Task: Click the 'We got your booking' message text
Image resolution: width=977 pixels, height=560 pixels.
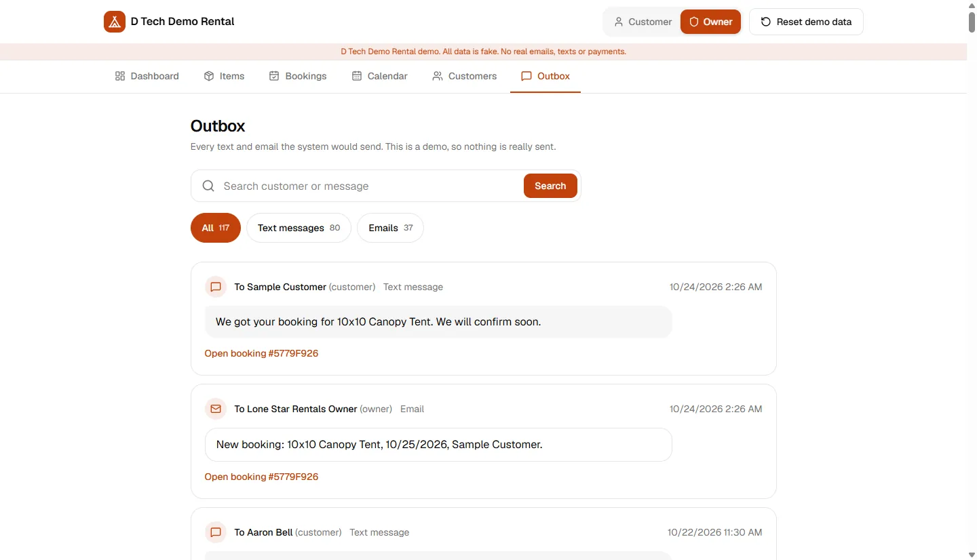Action: pyautogui.click(x=379, y=322)
